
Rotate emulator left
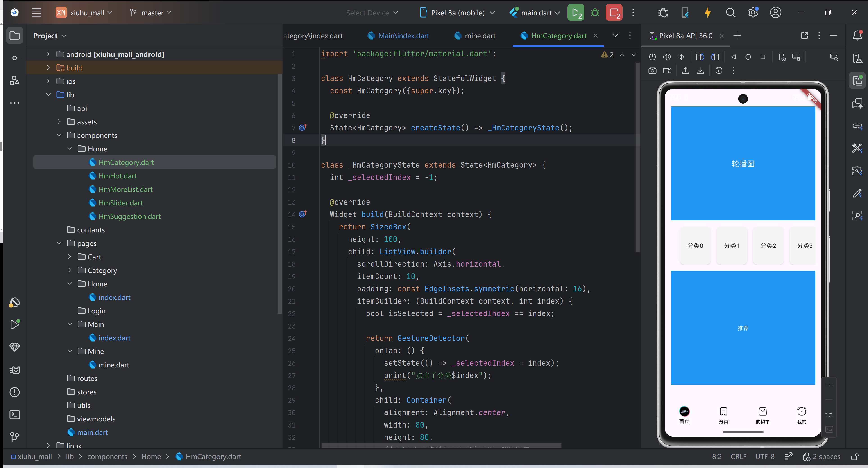700,57
